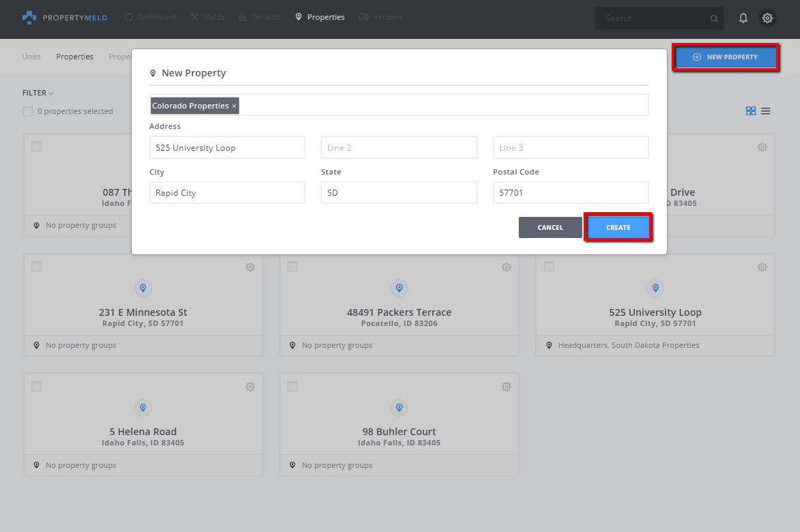Open the property groups selector field
The width and height of the screenshot is (800, 532).
[x=442, y=106]
